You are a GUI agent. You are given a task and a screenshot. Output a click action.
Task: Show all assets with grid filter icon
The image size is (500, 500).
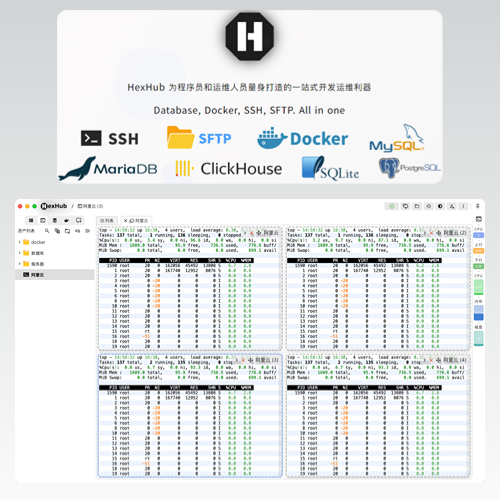(31, 220)
